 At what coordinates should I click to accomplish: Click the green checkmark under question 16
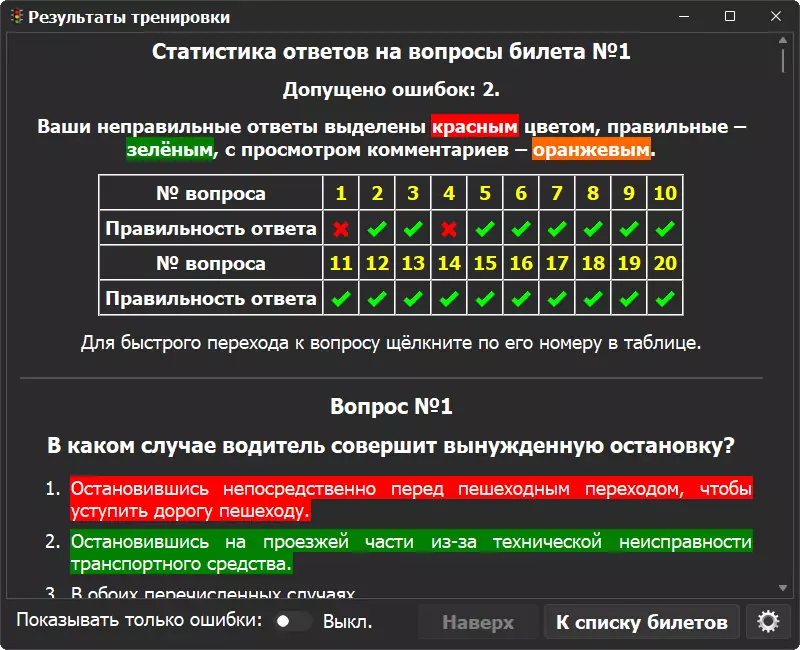pos(521,298)
